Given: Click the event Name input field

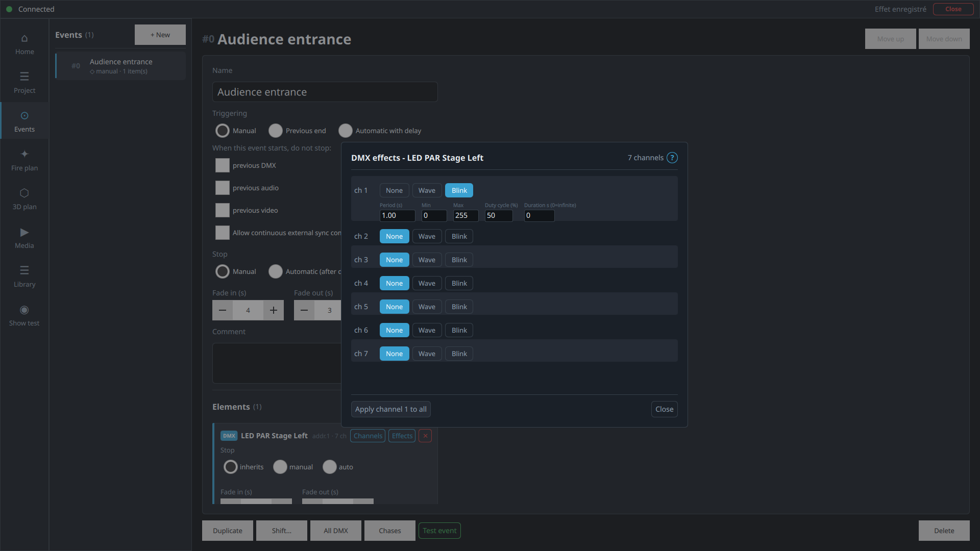Looking at the screenshot, I should pos(325,92).
